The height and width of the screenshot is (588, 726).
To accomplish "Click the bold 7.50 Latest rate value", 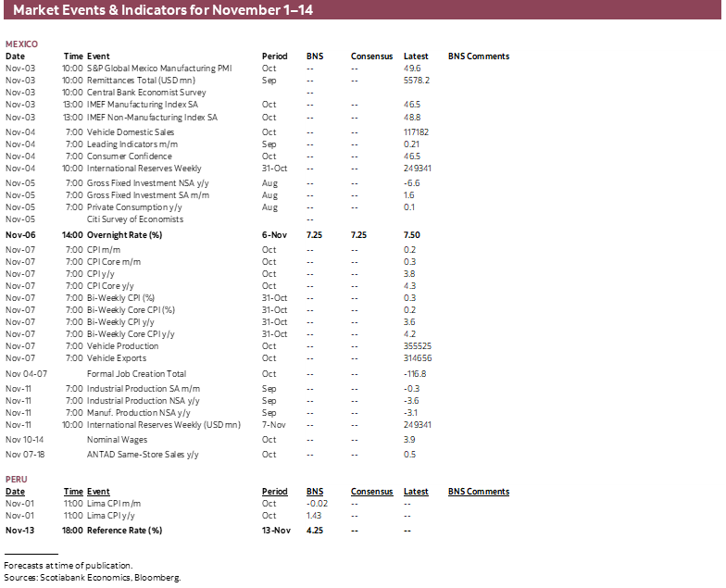I will point(412,235).
